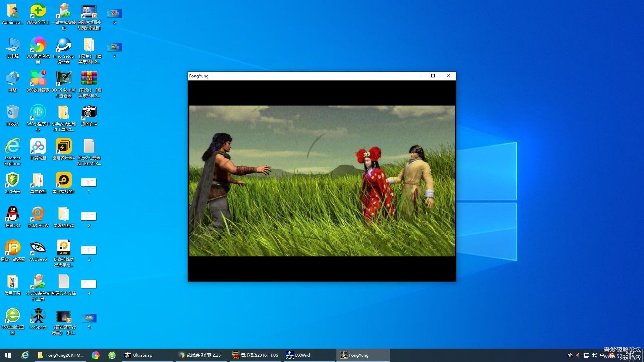The height and width of the screenshot is (362, 644).
Task: Switch to 音乐播放2016.11.06 taskbar item
Action: coord(255,355)
